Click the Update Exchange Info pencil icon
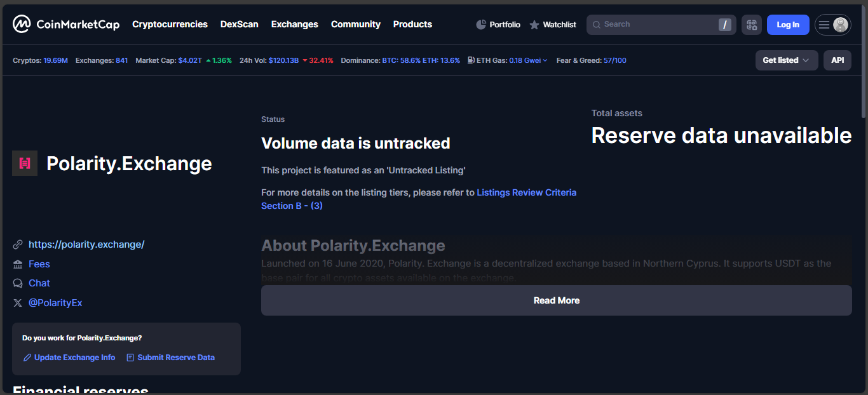Viewport: 868px width, 395px height. click(27, 358)
